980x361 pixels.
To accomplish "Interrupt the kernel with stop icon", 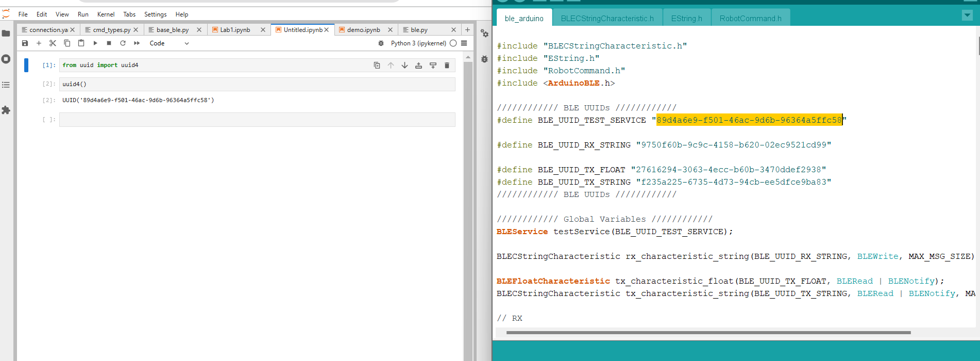I will click(109, 43).
